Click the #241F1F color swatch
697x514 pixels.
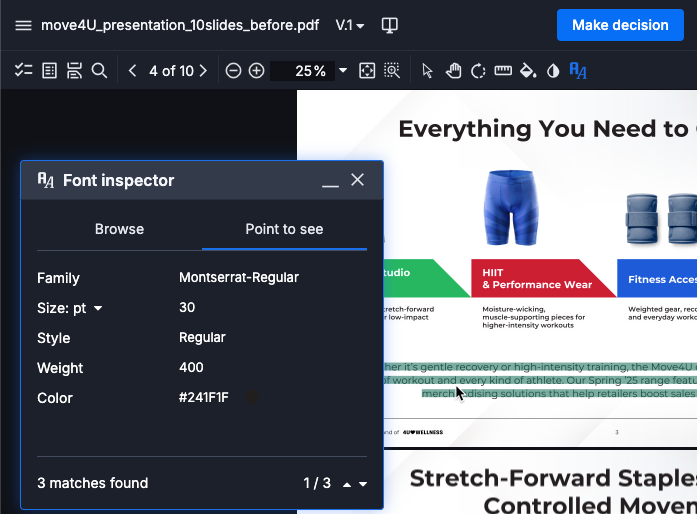(x=252, y=397)
